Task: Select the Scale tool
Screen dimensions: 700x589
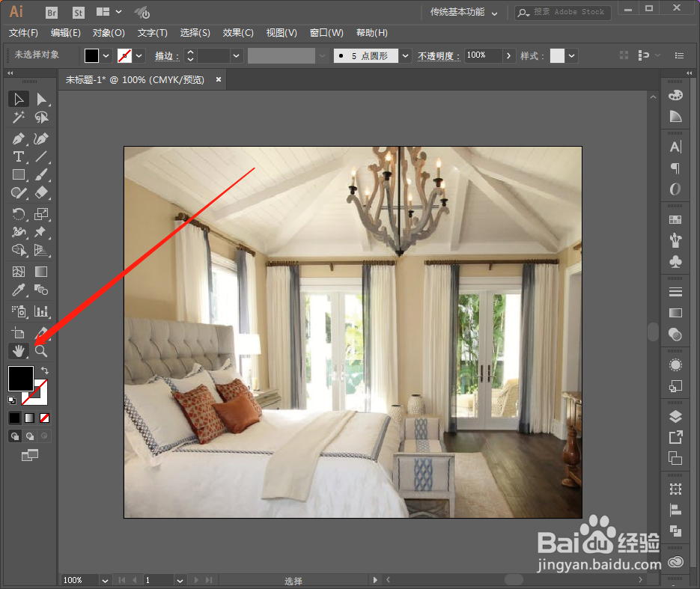Action: (x=41, y=214)
